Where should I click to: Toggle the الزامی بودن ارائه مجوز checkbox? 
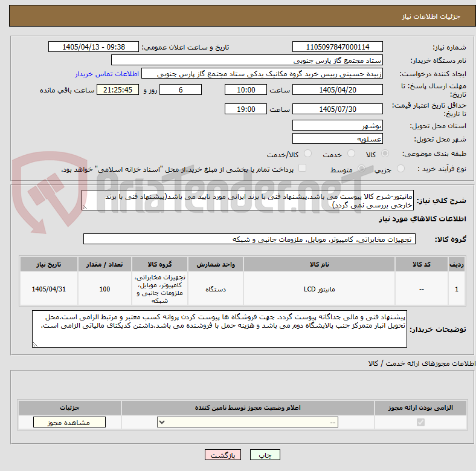click(420, 423)
